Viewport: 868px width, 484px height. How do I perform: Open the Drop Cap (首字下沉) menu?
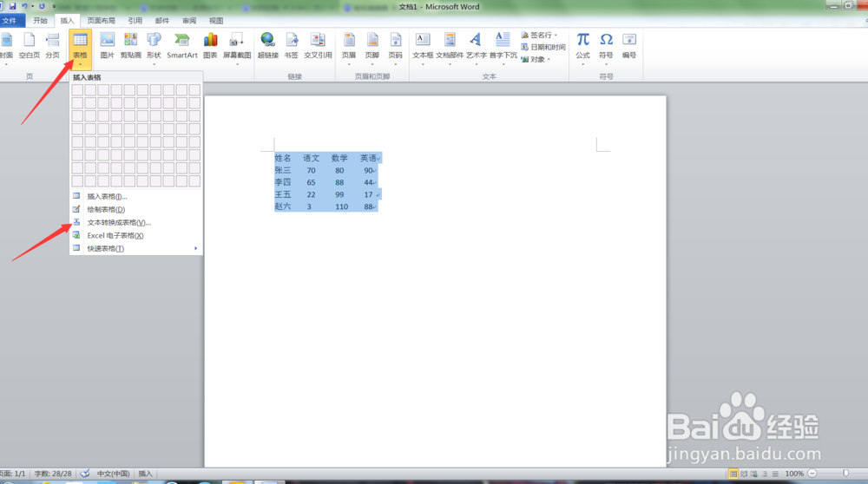point(503,47)
